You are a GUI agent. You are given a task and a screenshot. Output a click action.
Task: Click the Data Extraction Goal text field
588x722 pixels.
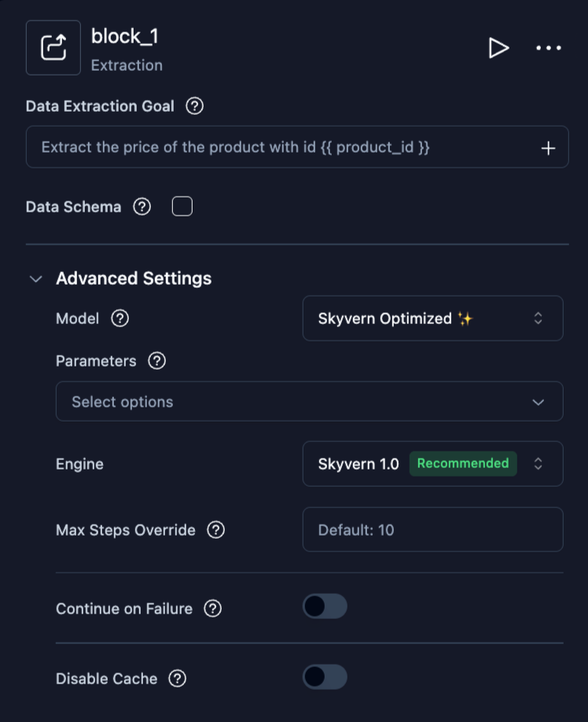tap(283, 148)
